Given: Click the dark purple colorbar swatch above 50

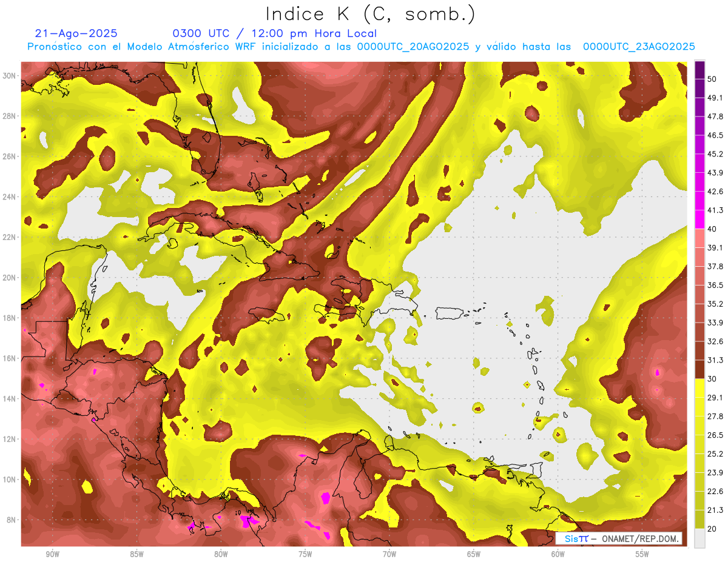Looking at the screenshot, I should (x=699, y=70).
